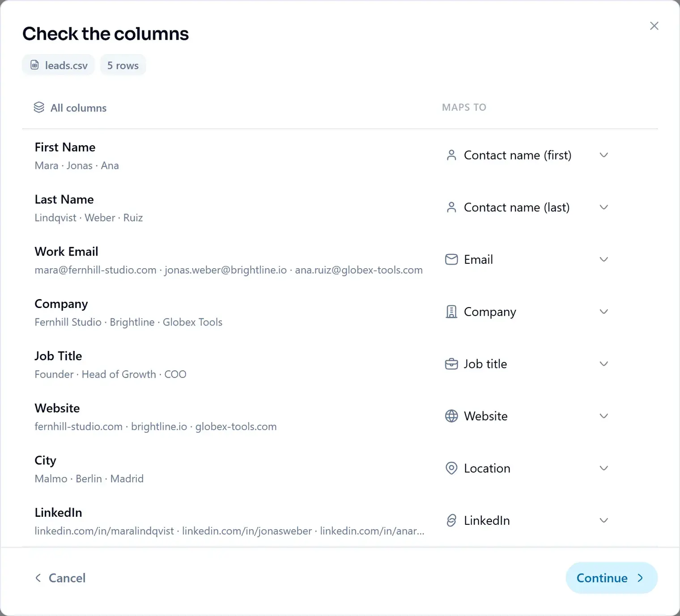This screenshot has height=616, width=680.
Task: Close the Check the columns dialog
Action: 654,26
